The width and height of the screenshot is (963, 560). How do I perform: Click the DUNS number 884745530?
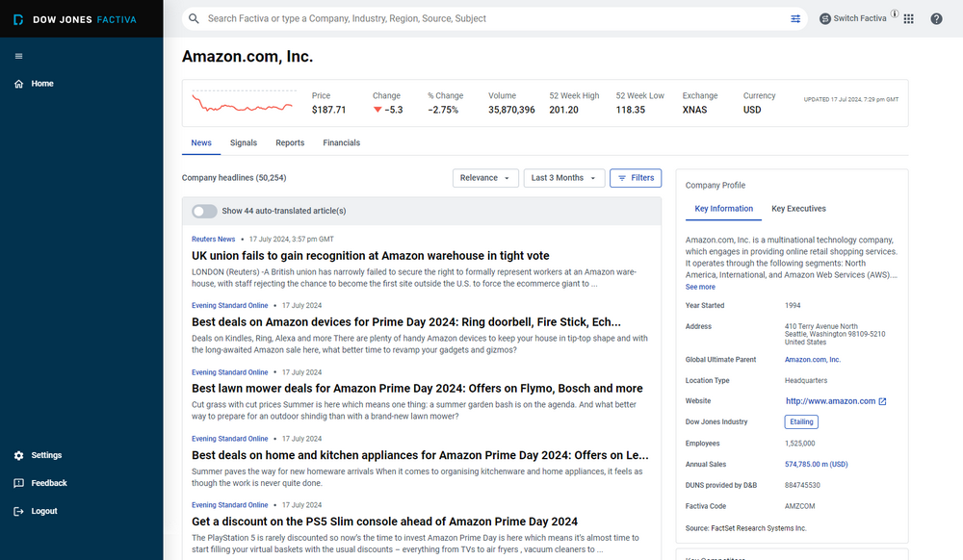click(x=802, y=485)
